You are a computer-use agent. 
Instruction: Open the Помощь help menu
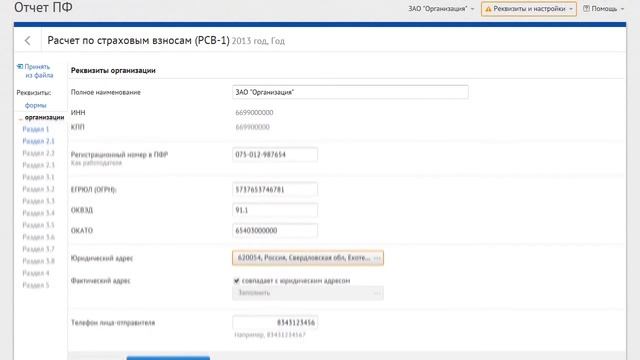[603, 9]
